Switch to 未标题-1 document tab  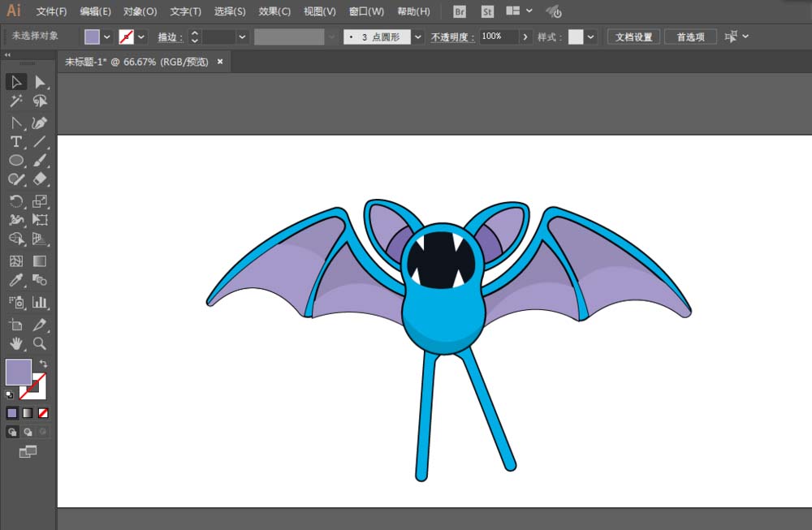136,62
